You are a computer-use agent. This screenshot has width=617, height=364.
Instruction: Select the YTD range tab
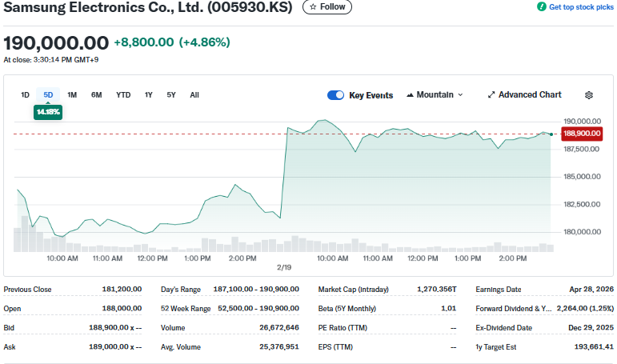(x=123, y=95)
